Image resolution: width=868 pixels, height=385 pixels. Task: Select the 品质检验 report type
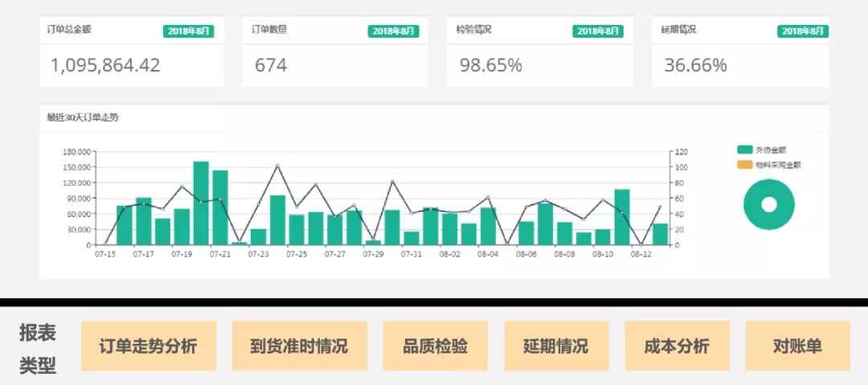(x=435, y=346)
